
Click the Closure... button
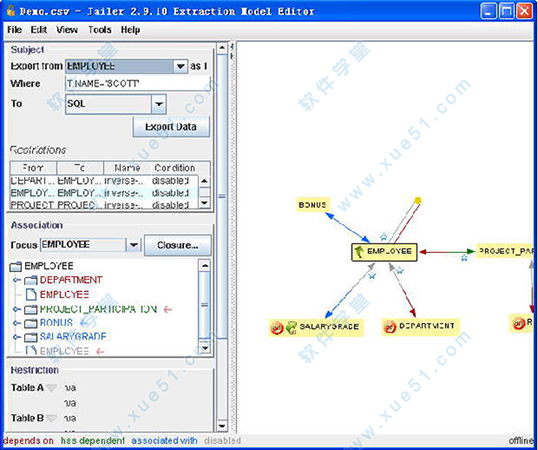(x=177, y=245)
